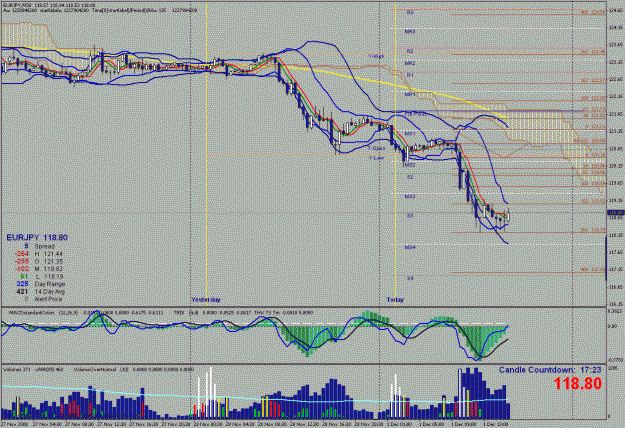
Task: Click the latest candle on the chart
Action: (508, 216)
